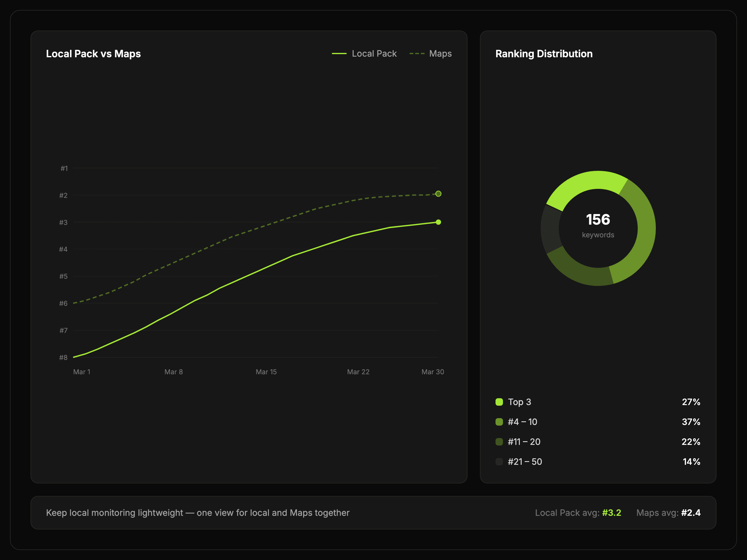Click the Maps avg #2.4 value
Image resolution: width=747 pixels, height=560 pixels.
691,513
